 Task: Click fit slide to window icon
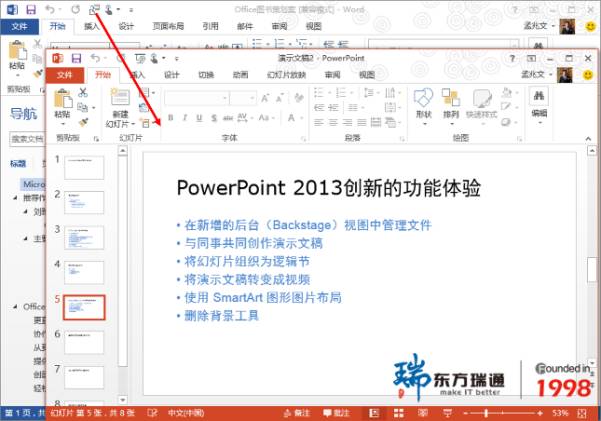[582, 413]
